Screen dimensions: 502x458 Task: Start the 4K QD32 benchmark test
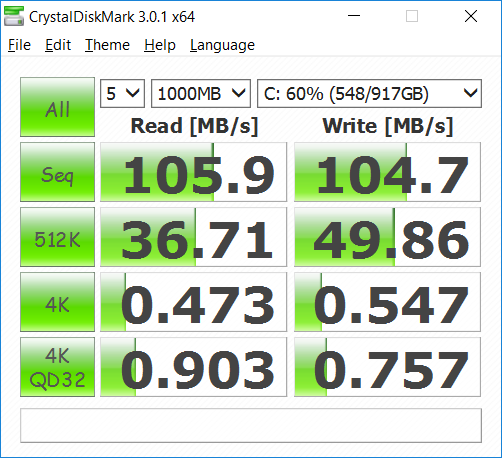57,367
